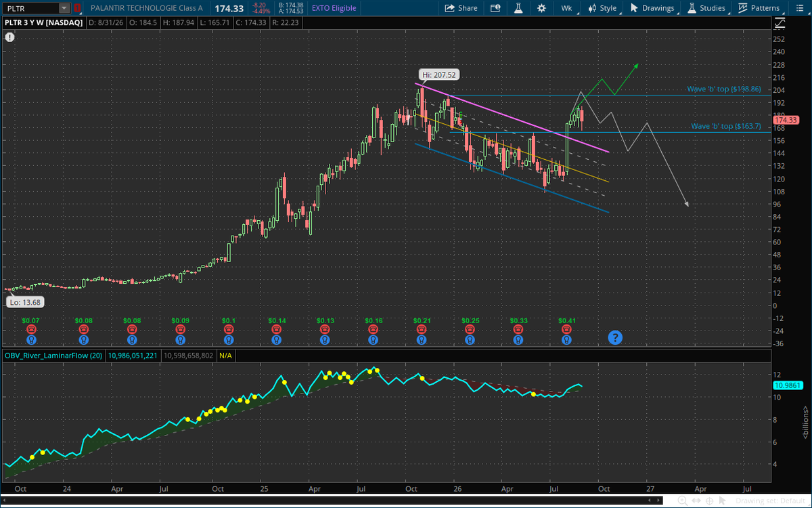Click the Wave 'b' top ($163.7) label
Viewport: 812px width, 508px height.
[726, 126]
